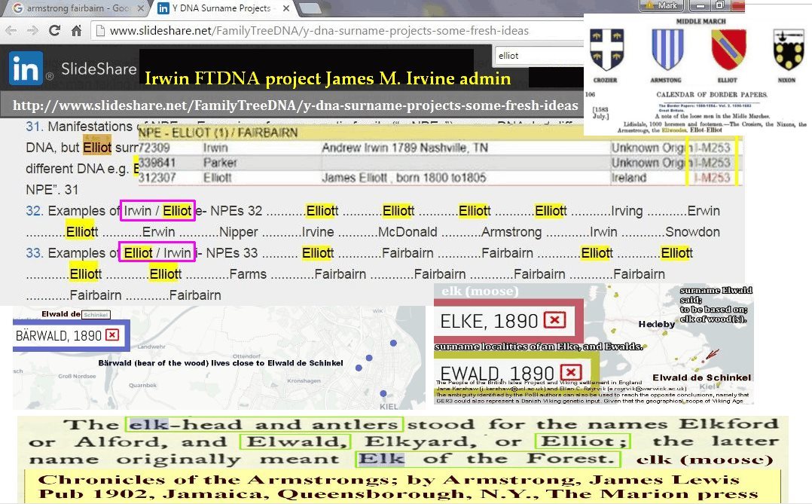Click the browser back arrow

(11, 31)
